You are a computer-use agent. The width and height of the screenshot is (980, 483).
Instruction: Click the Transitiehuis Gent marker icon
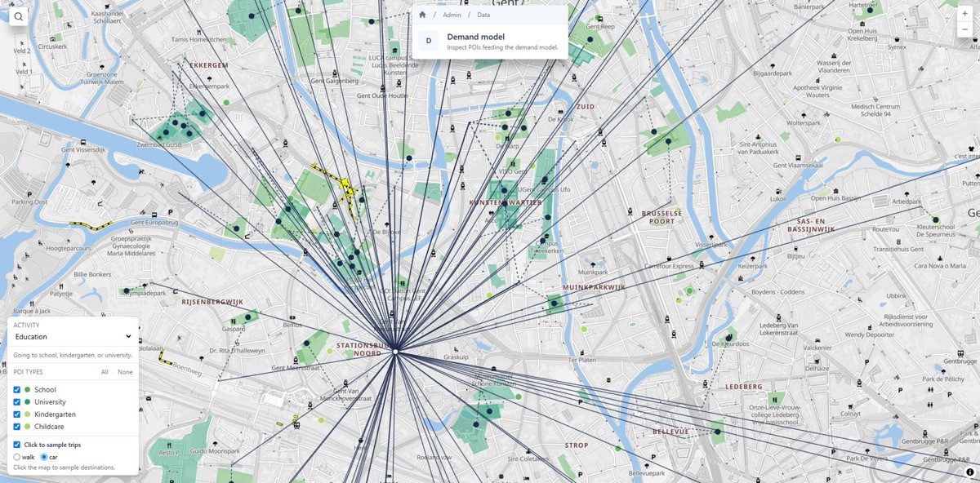[898, 241]
